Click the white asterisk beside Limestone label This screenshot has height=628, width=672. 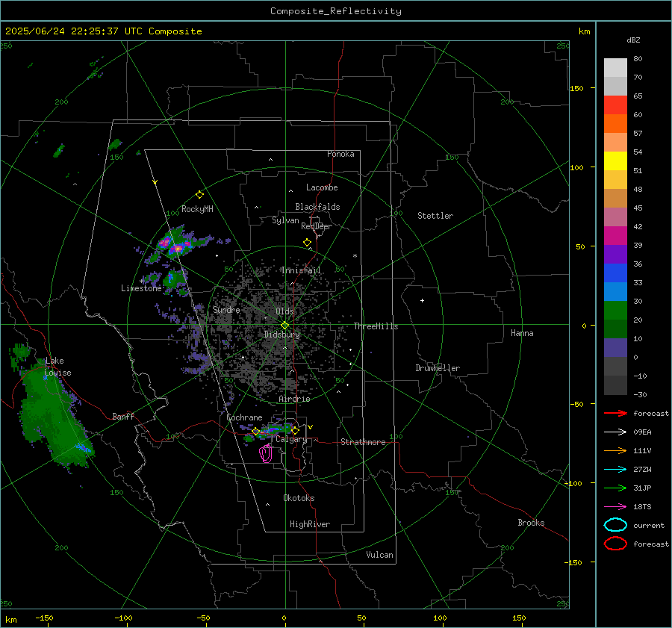tap(142, 282)
